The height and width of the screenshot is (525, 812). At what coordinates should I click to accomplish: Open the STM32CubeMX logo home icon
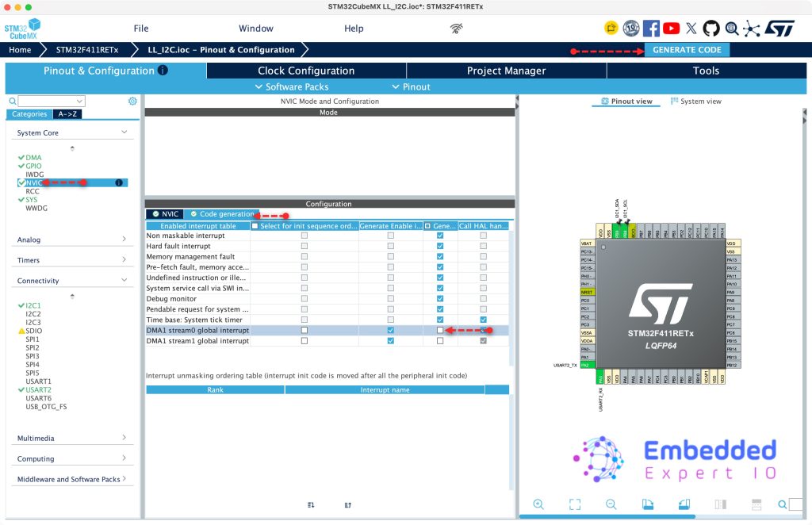(x=23, y=29)
